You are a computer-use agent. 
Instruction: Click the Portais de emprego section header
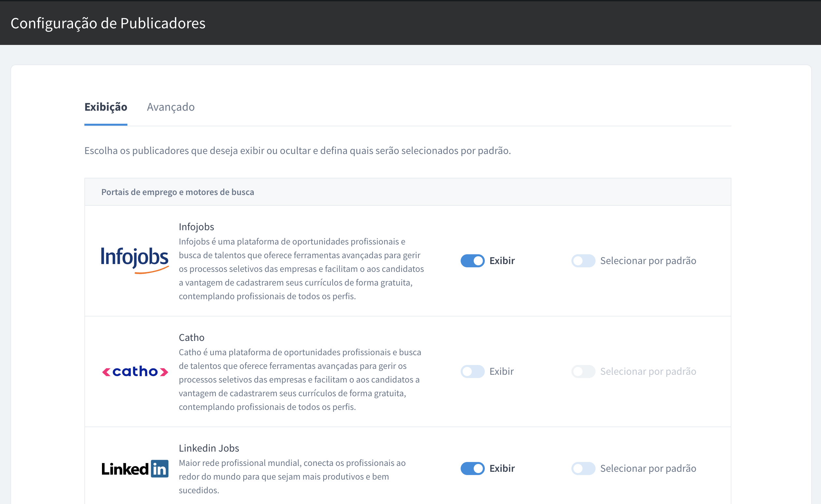tap(178, 192)
